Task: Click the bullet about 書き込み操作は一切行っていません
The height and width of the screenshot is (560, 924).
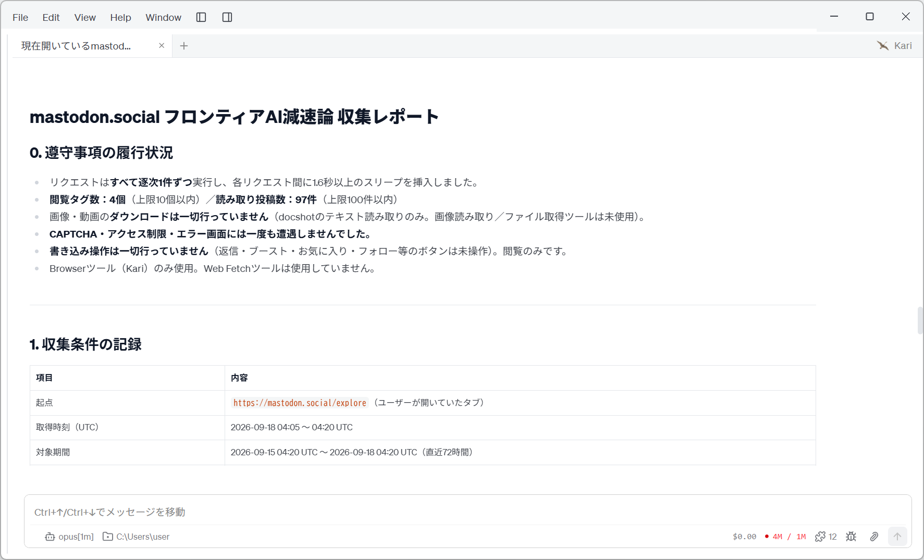Action: (310, 251)
